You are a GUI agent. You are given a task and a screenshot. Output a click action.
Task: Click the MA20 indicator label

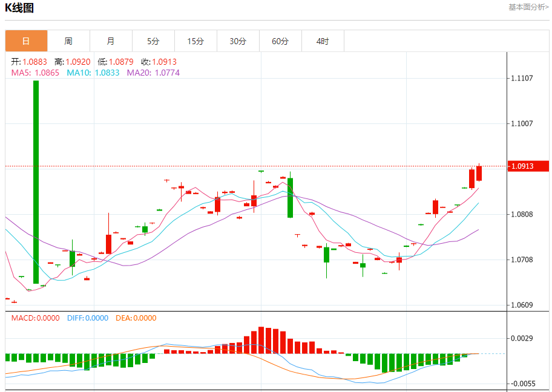pos(153,73)
